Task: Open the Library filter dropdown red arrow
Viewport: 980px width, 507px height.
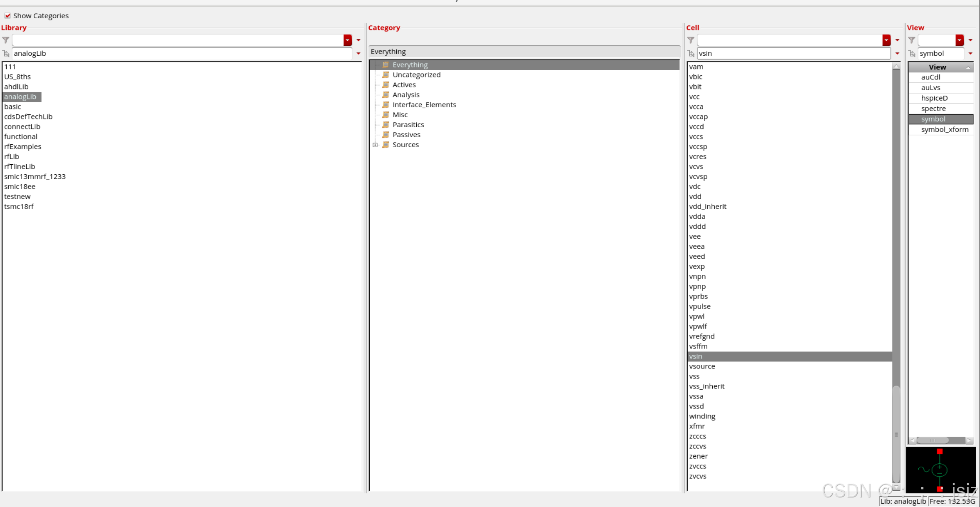Action: (347, 40)
